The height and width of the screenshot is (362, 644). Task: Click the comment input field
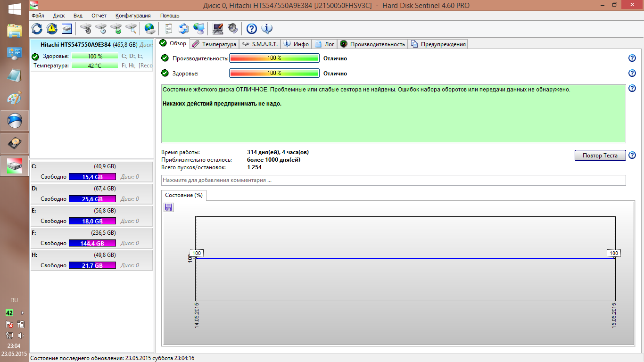(x=394, y=180)
